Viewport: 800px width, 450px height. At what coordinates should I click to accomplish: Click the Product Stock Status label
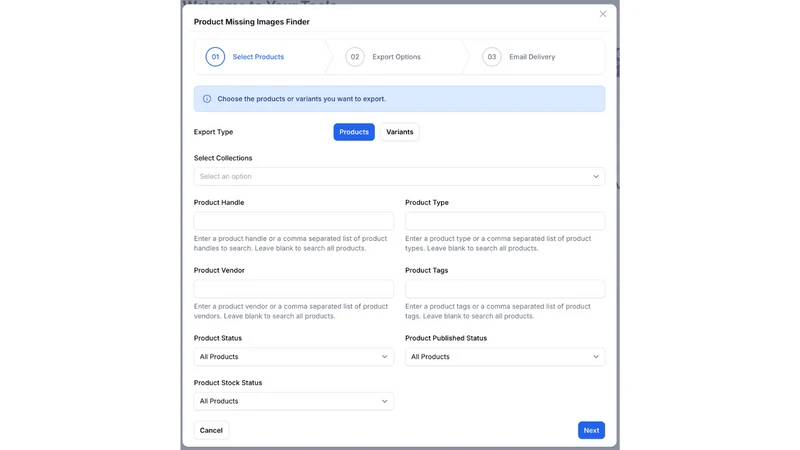(228, 383)
